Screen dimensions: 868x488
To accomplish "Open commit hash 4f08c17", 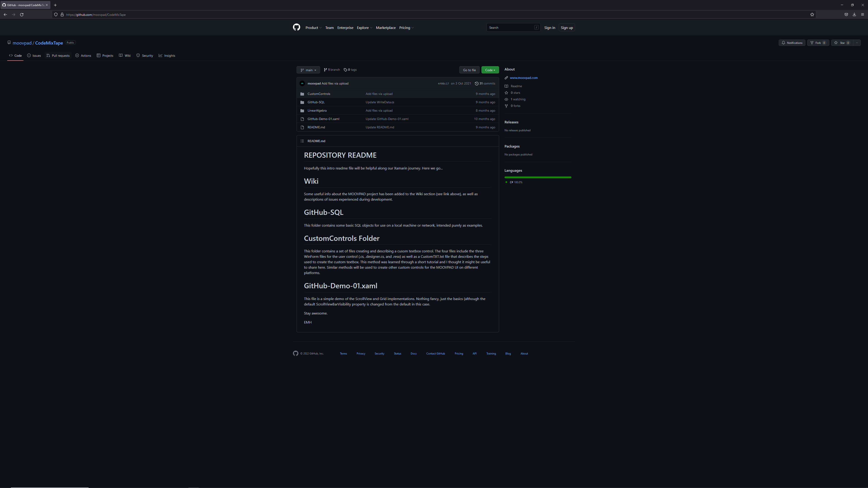I will click(x=443, y=84).
